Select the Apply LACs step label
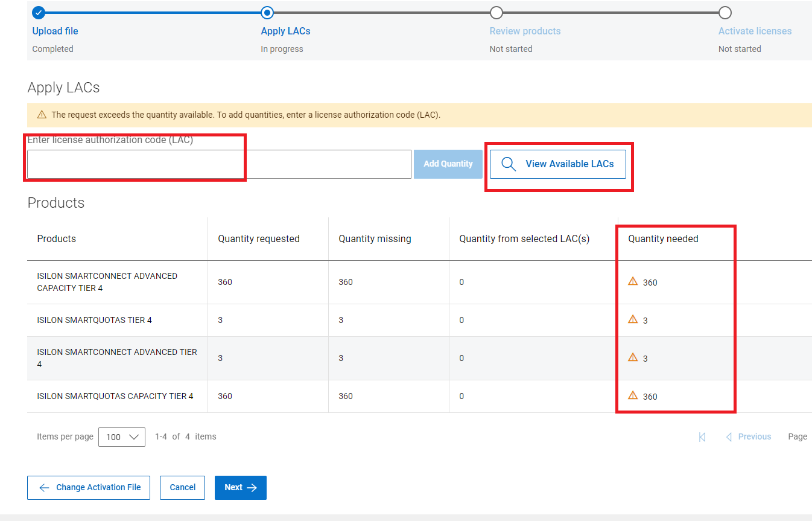Image resolution: width=812 pixels, height=521 pixels. (x=285, y=31)
